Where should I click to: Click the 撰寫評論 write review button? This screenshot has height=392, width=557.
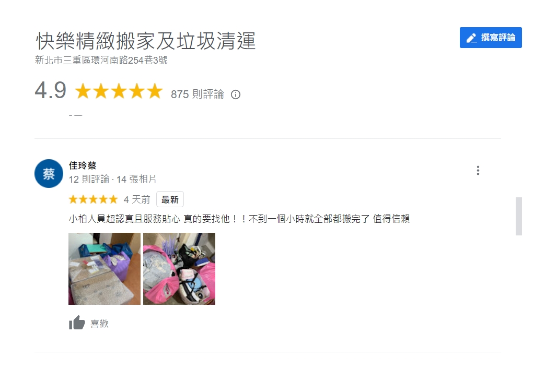pyautogui.click(x=491, y=38)
